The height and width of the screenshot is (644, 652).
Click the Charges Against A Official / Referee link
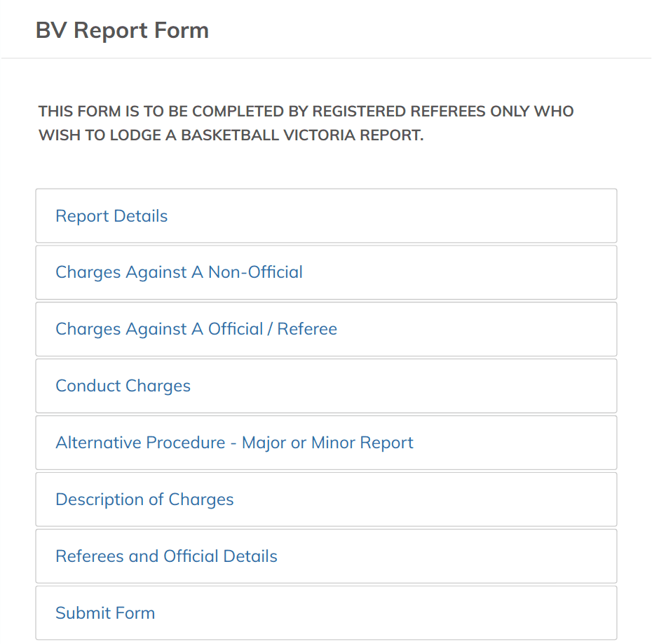tap(196, 329)
